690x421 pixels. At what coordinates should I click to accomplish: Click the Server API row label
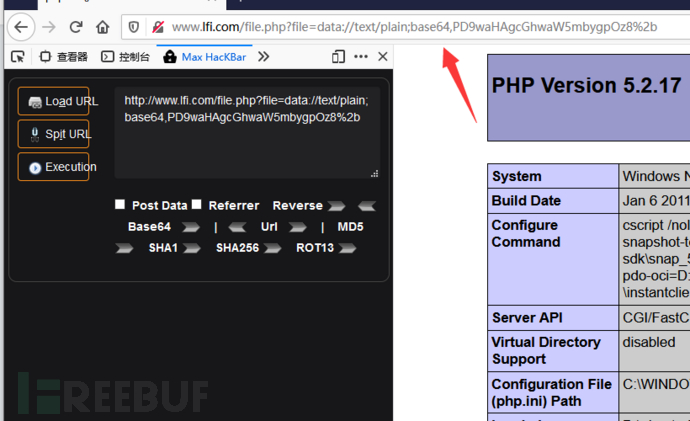(527, 318)
